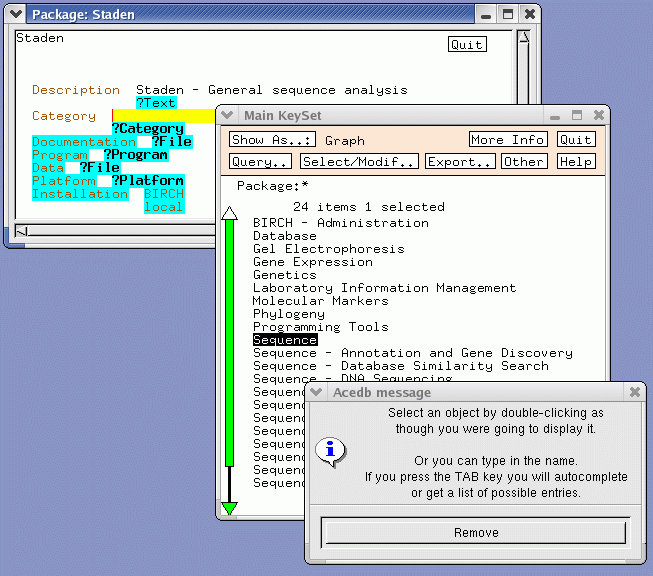Click the Help button in Main KeySet
653x576 pixels.
575,161
